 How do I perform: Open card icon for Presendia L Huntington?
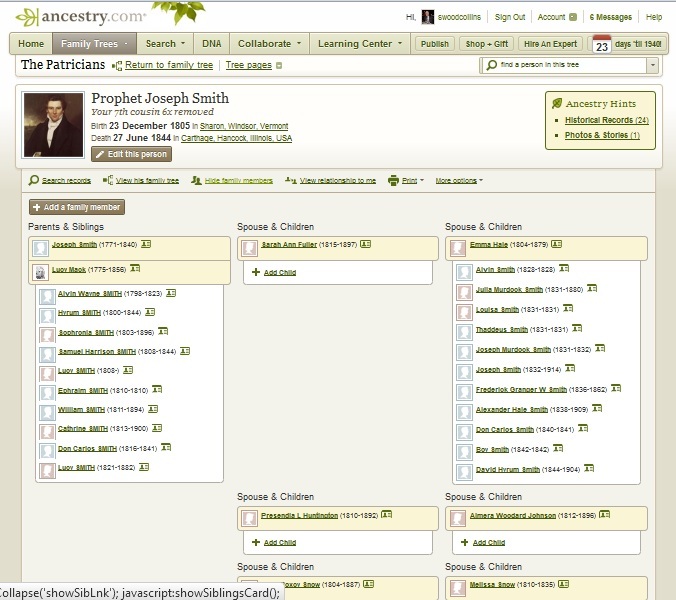pos(387,514)
